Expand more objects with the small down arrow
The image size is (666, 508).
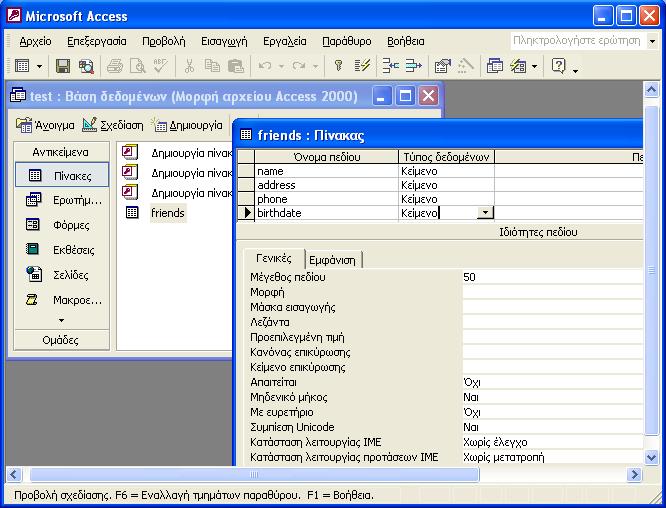(62, 320)
